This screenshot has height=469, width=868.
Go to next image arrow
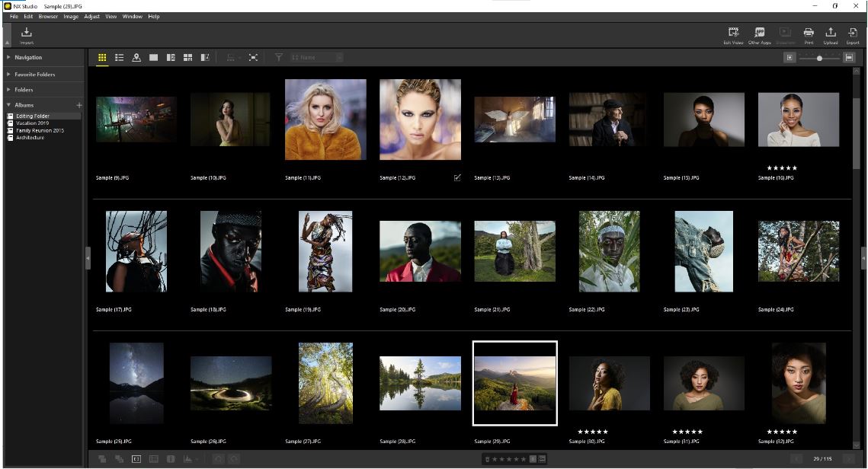pyautogui.click(x=848, y=459)
